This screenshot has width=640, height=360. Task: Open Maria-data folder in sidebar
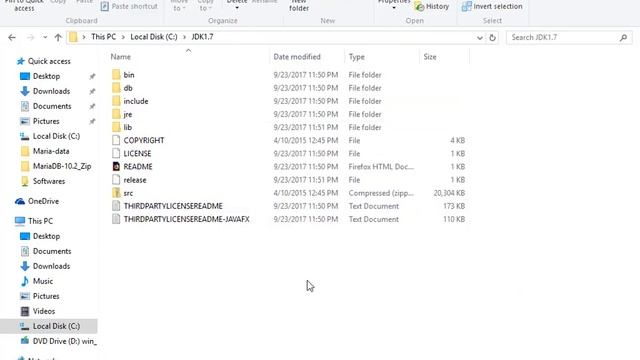pyautogui.click(x=51, y=151)
